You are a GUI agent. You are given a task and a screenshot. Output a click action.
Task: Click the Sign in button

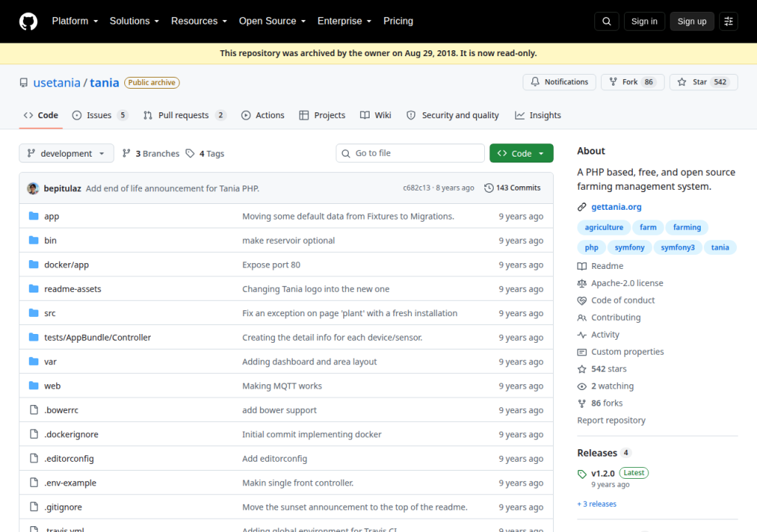point(644,21)
